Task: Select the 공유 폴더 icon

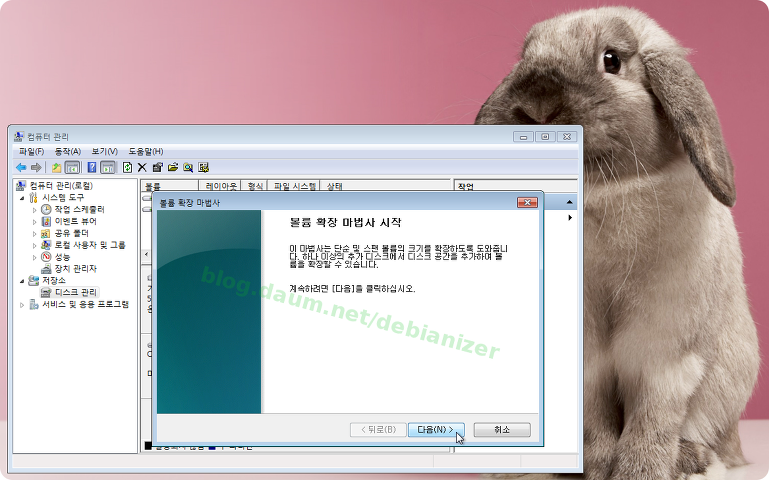Action: click(x=46, y=233)
